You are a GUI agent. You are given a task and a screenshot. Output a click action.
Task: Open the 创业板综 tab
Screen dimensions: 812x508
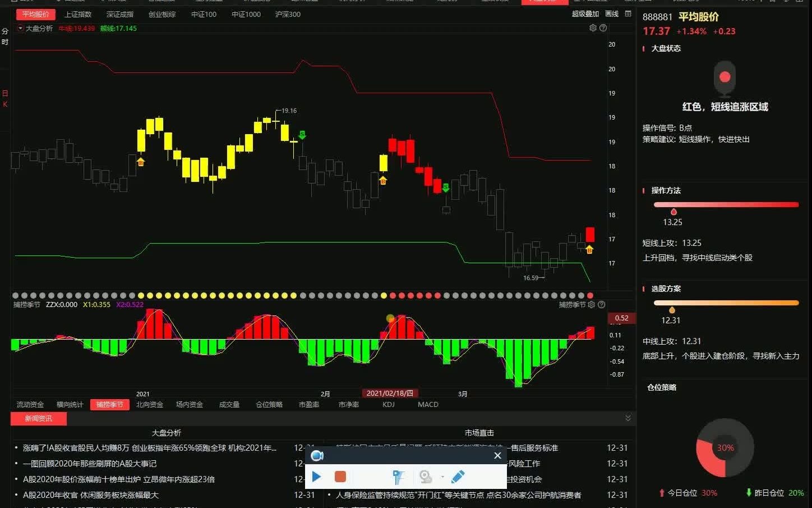[162, 14]
